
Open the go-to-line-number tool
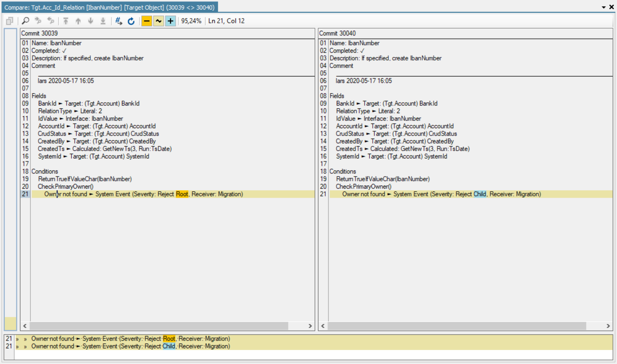pos(118,21)
